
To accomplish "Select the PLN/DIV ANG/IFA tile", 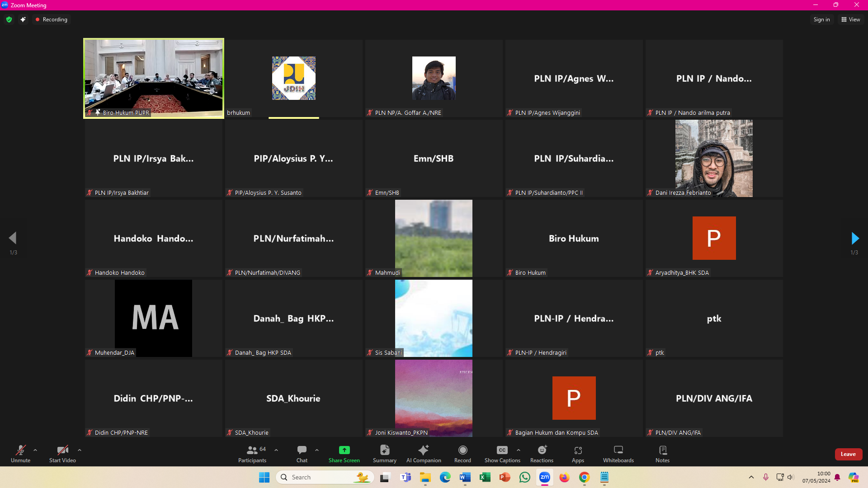I will click(714, 398).
